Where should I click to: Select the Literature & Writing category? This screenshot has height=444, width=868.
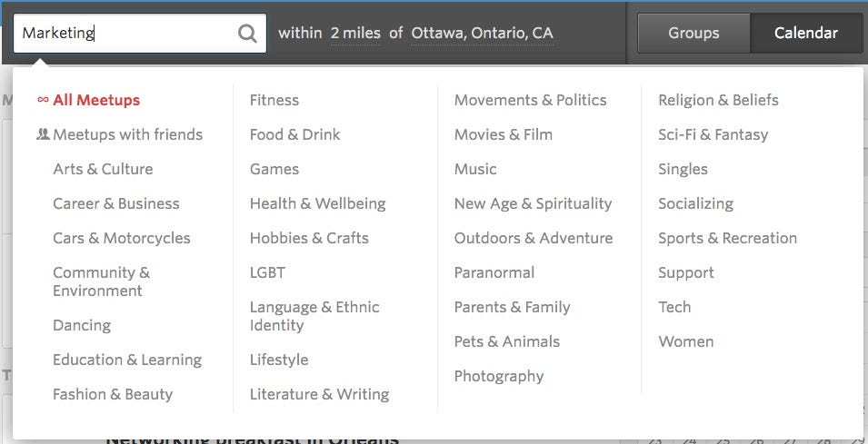(319, 394)
